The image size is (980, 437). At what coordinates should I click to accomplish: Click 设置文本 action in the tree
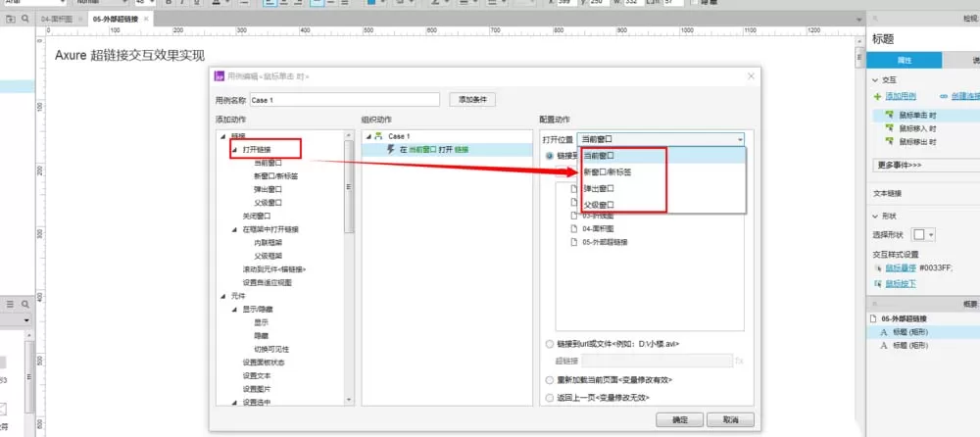click(x=256, y=375)
